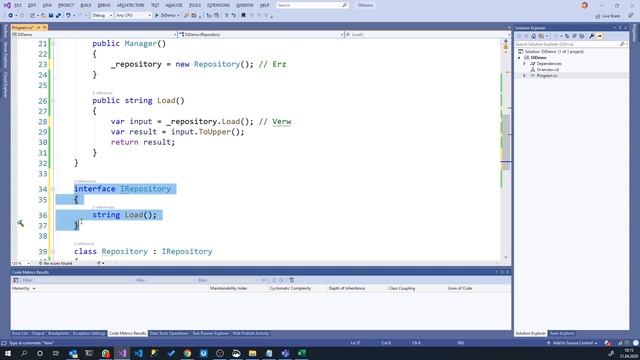This screenshot has height=360, width=640.
Task: Click the Search Solution Explorer field
Action: (570, 44)
